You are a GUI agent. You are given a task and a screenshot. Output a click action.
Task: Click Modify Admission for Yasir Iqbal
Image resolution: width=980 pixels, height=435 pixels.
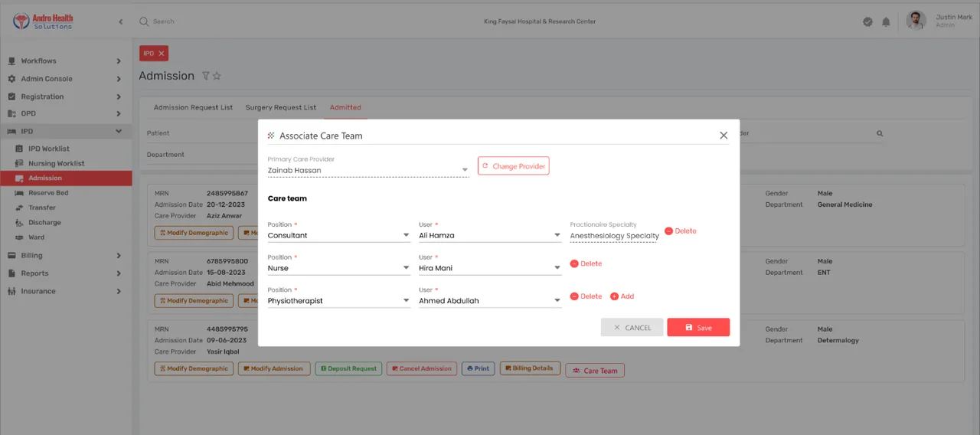click(274, 368)
